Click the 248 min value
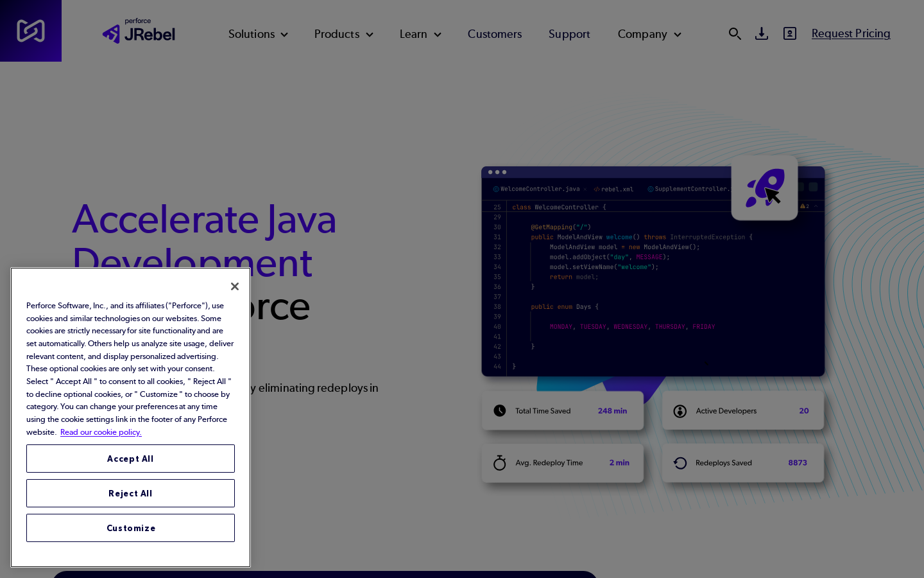This screenshot has width=924, height=578. (612, 411)
